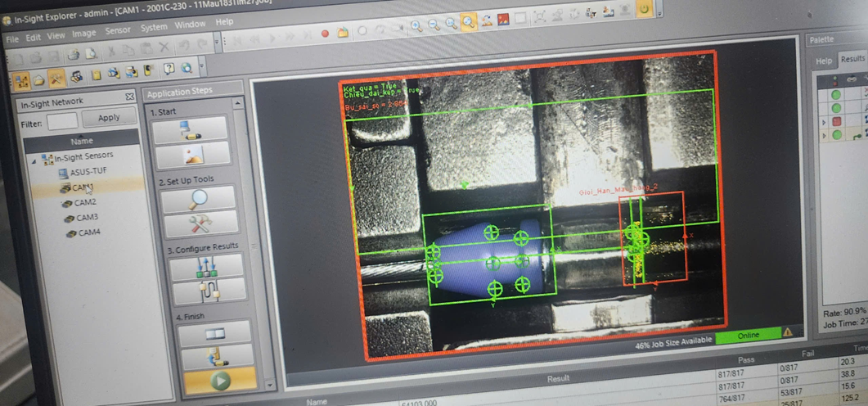Screen dimensions: 868x406
Task: Toggle the green Online status indicator
Action: (748, 335)
